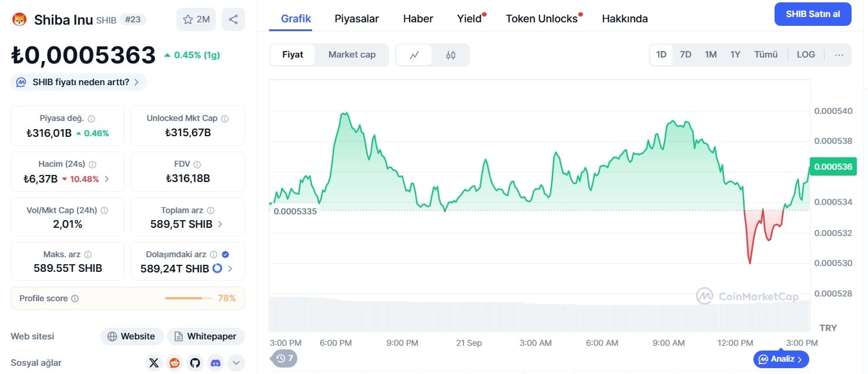Open the Whitepaper link

click(206, 336)
